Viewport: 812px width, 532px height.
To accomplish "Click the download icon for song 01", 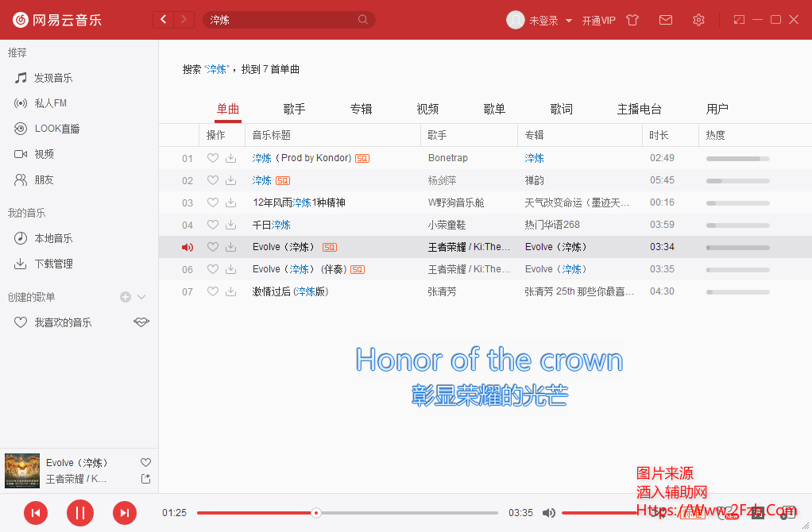I will click(x=230, y=158).
